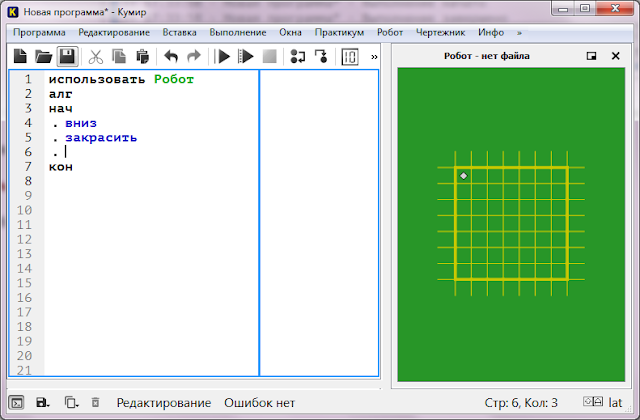Click the step over icon
Image resolution: width=640 pixels, height=420 pixels.
tap(298, 56)
